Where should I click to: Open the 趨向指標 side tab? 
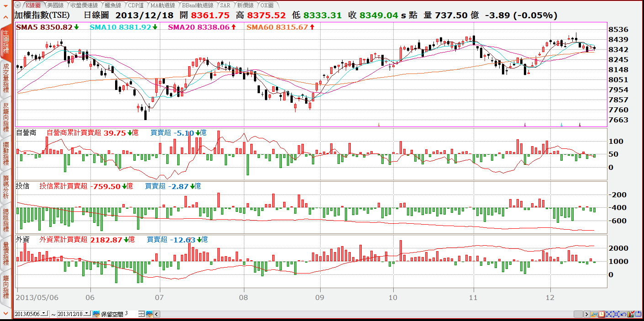point(5,287)
